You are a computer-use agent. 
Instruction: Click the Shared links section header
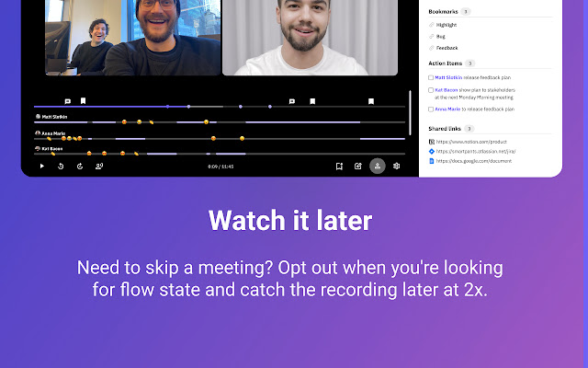(445, 129)
